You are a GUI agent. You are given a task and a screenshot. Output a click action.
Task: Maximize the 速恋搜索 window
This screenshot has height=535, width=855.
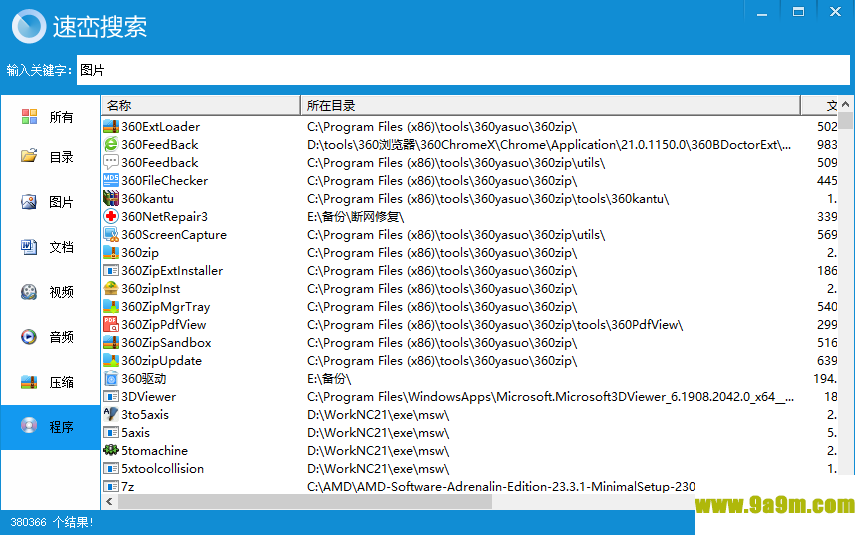798,12
